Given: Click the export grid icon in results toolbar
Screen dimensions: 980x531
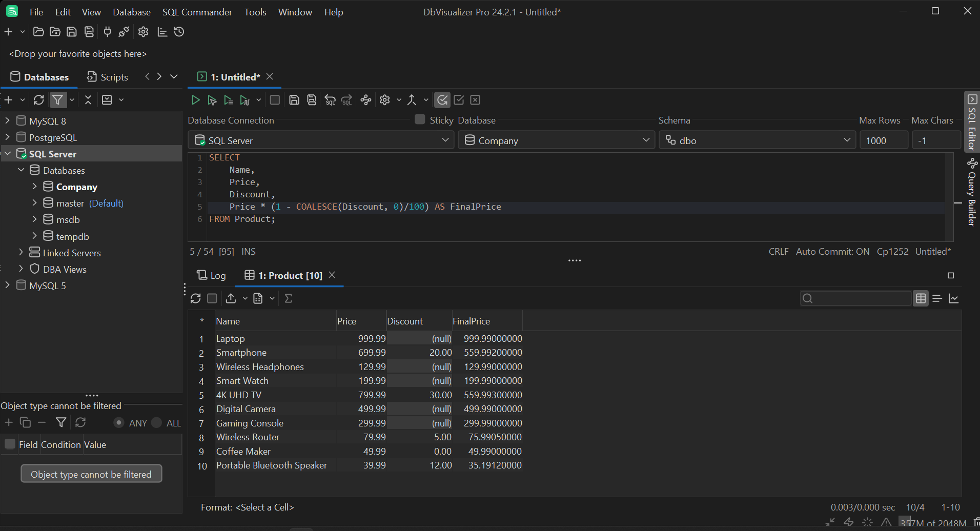Looking at the screenshot, I should (231, 298).
